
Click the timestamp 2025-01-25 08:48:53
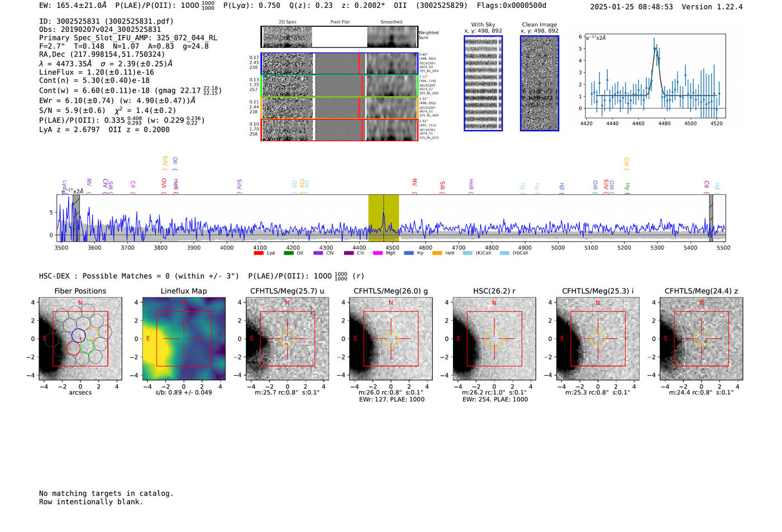coord(632,7)
